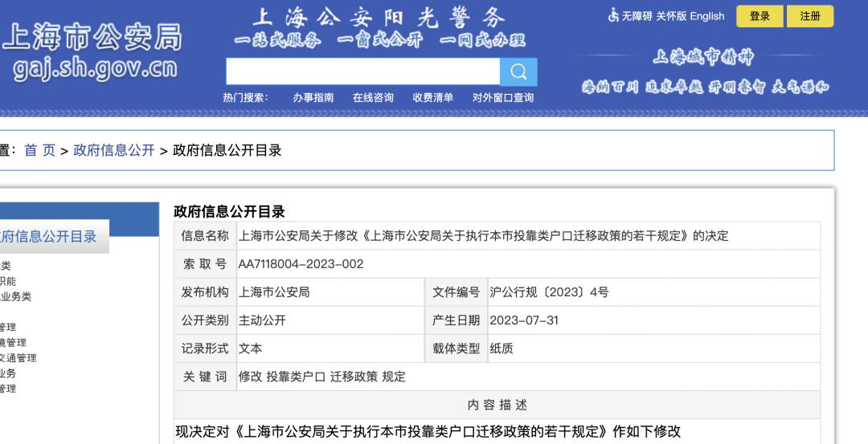868x444 pixels.
Task: Focus the site search input field
Action: (x=362, y=72)
